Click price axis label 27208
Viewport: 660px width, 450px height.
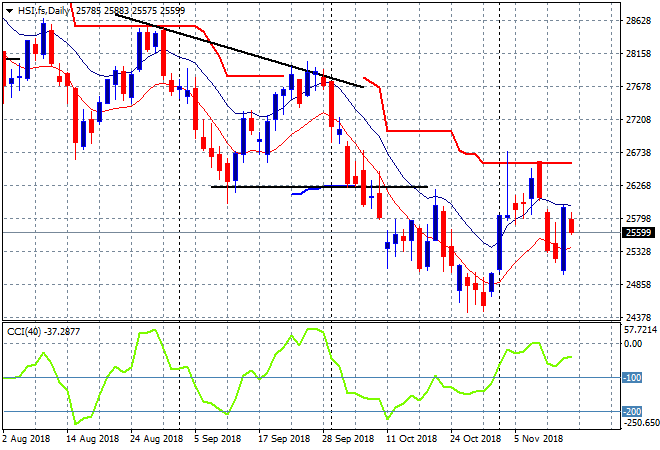point(639,120)
